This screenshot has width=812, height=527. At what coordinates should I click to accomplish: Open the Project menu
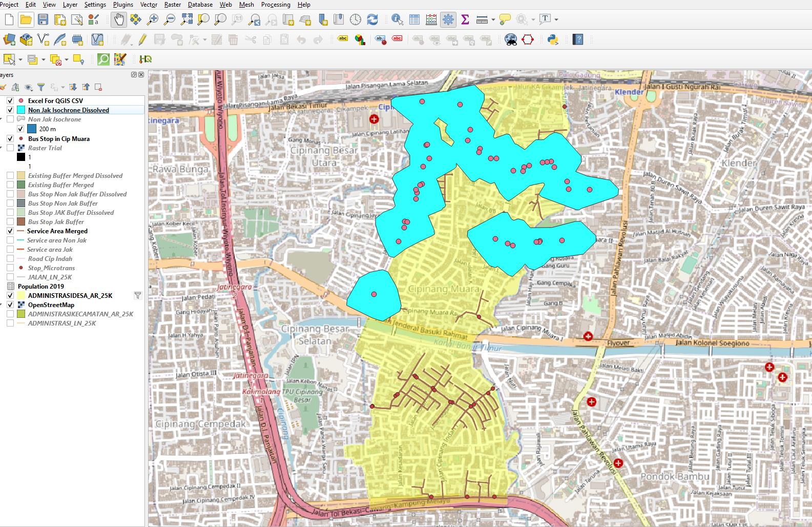(9, 5)
